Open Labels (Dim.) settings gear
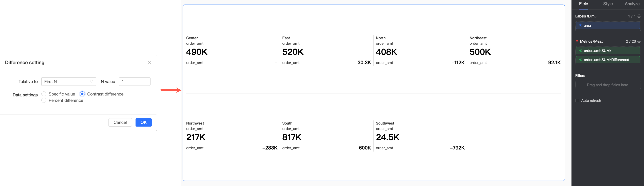644x186 pixels. [639, 16]
